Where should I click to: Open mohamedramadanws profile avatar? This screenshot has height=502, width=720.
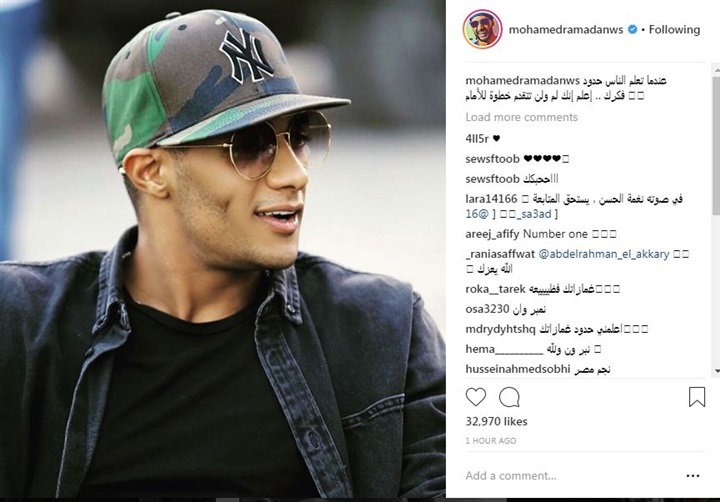(x=483, y=29)
